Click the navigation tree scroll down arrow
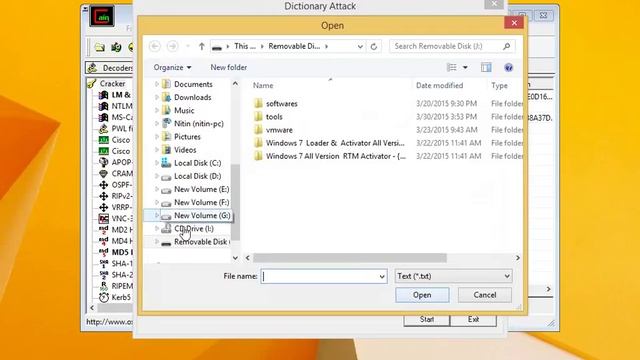The height and width of the screenshot is (360, 640). [235, 258]
